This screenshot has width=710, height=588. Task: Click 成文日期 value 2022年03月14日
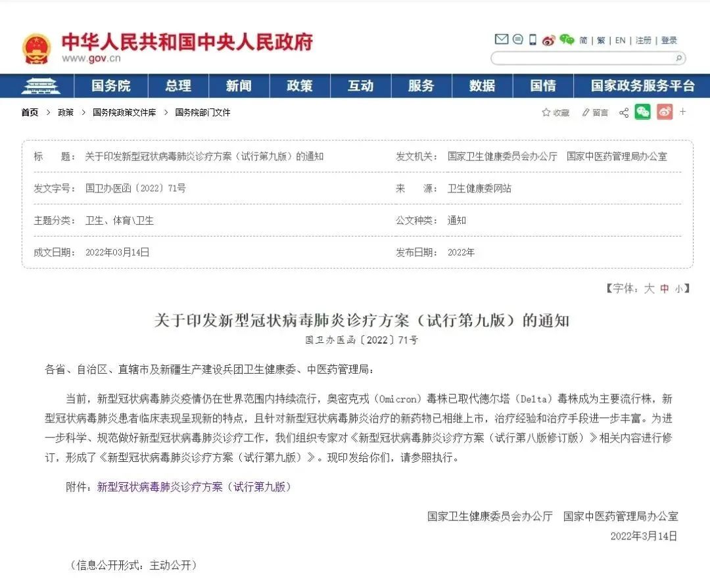pyautogui.click(x=117, y=252)
